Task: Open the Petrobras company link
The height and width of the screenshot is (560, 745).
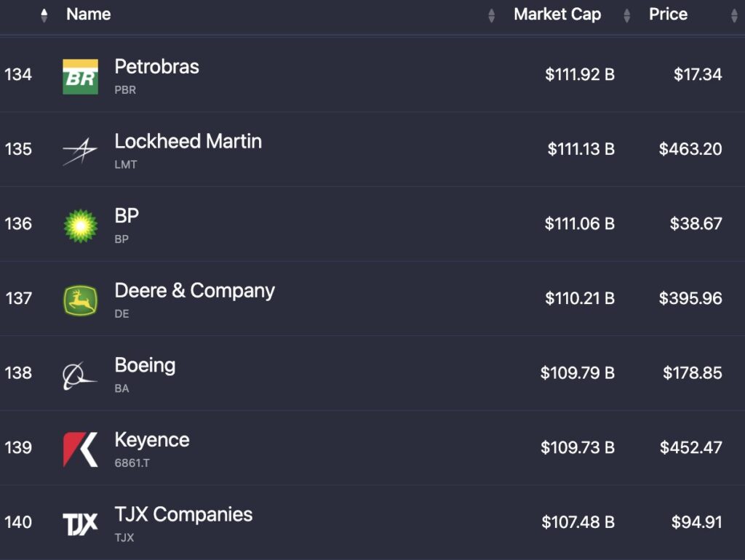Action: tap(156, 67)
